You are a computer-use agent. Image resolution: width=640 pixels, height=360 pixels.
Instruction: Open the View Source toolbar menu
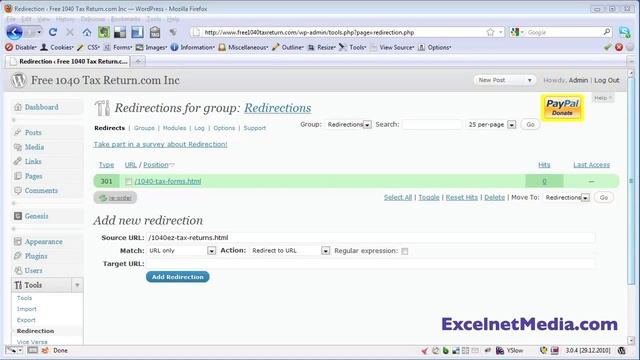392,47
